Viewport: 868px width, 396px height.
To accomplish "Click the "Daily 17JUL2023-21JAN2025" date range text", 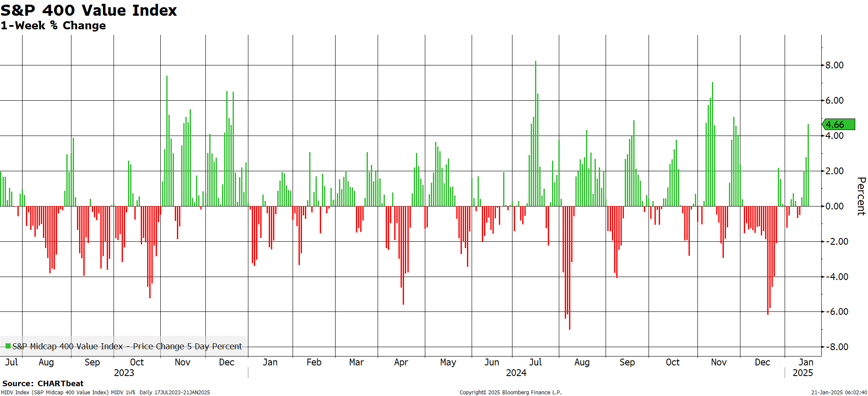I will (x=175, y=393).
